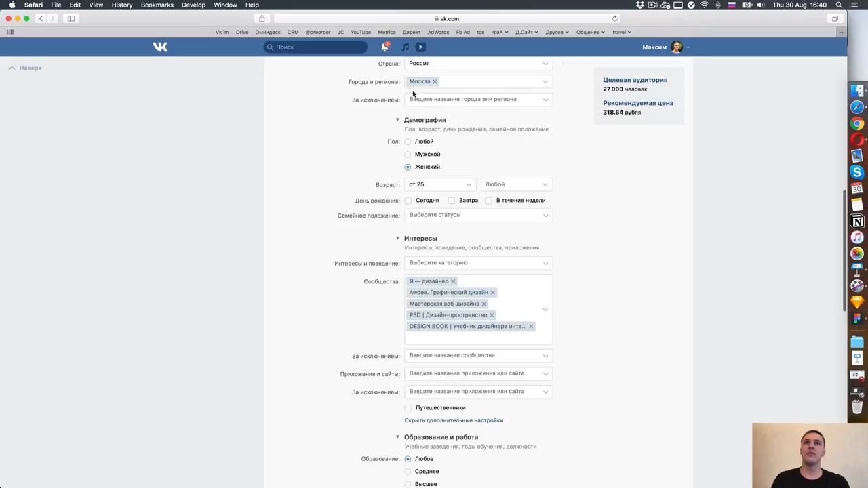Viewport: 868px width, 488px height.
Task: Open the Develop menu
Action: coord(193,5)
